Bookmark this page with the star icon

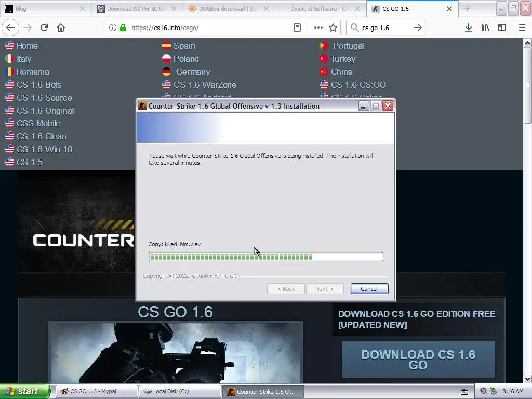[x=333, y=28]
